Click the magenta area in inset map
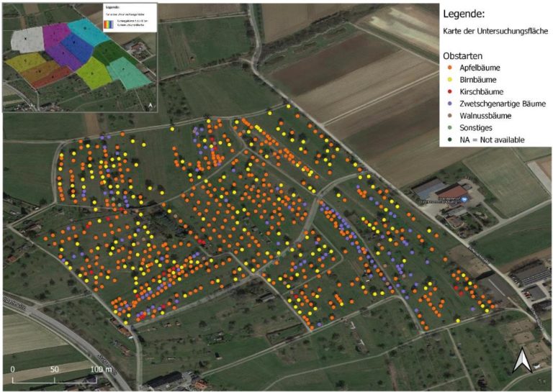Viewport: 553px width, 392px height. point(55,35)
